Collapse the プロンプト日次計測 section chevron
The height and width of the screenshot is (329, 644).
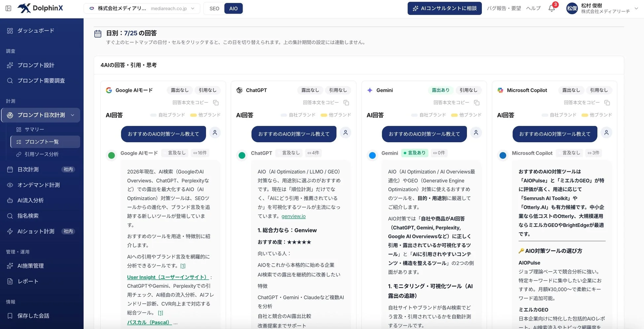pos(73,115)
